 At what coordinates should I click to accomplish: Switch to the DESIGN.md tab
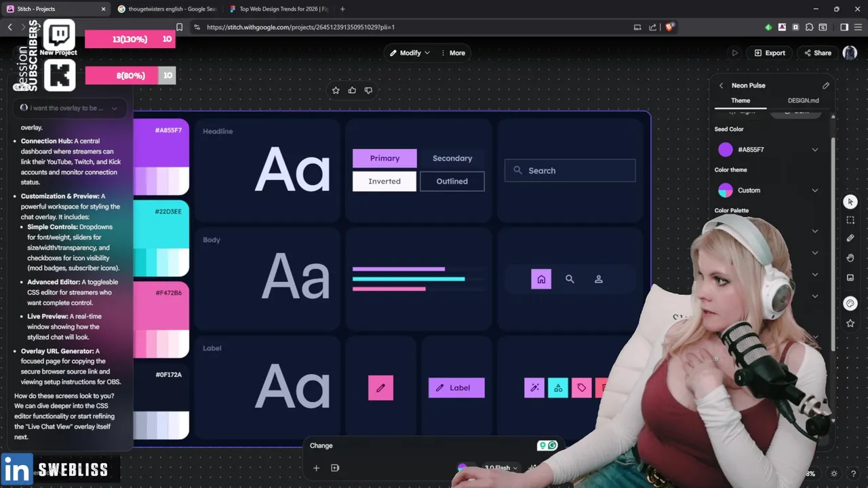tap(803, 100)
